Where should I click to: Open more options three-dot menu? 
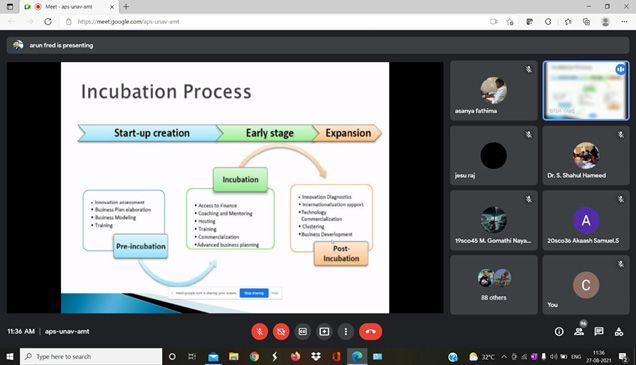(x=346, y=332)
